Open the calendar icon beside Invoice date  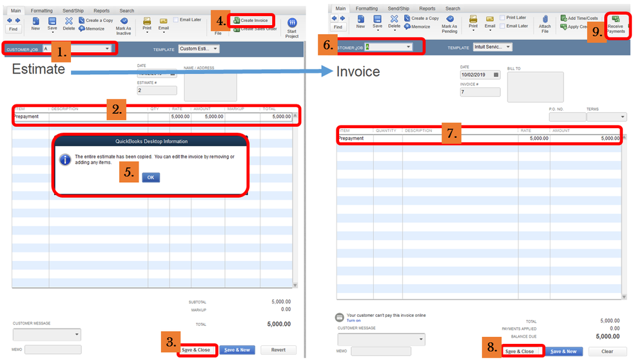pyautogui.click(x=496, y=75)
